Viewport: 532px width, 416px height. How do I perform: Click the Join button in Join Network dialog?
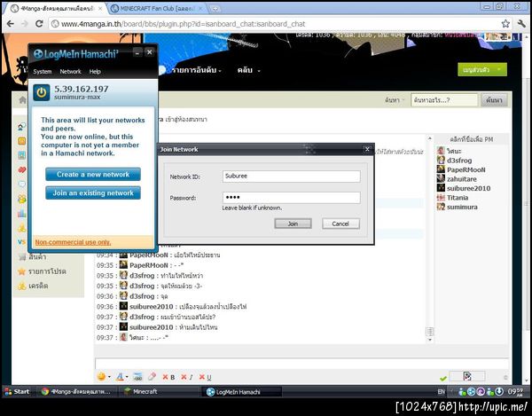(x=293, y=224)
